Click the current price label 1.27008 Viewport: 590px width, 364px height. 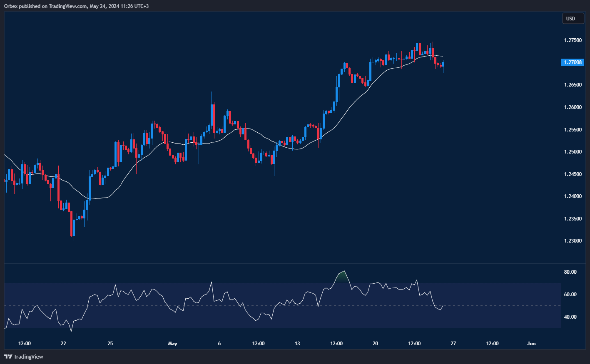(x=573, y=62)
